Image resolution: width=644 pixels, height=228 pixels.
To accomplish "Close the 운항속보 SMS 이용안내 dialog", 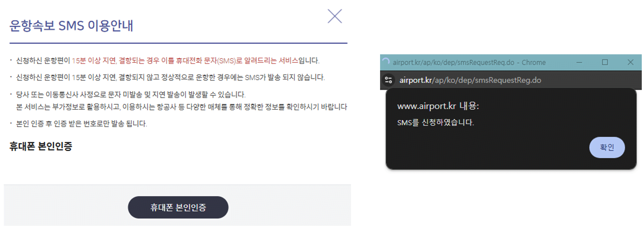I will click(335, 16).
